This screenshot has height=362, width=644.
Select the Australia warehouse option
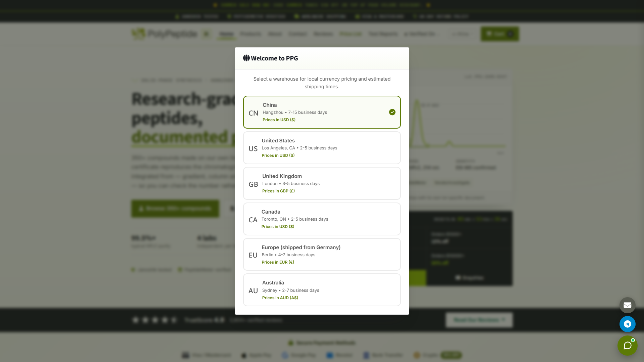(x=322, y=290)
